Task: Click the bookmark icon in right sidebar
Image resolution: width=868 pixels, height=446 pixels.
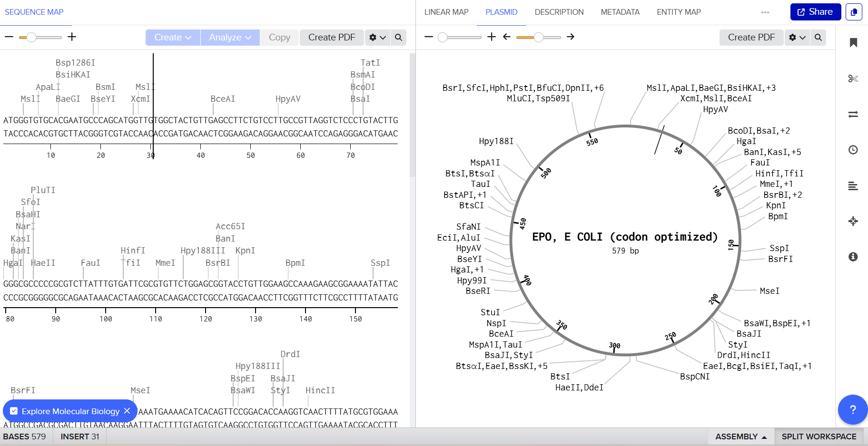Action: 853,43
